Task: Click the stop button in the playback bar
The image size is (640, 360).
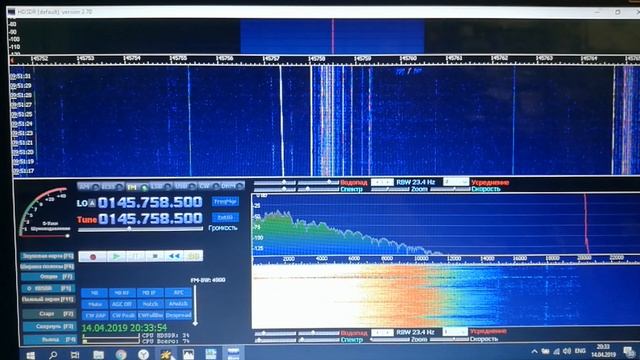Action: tap(155, 256)
